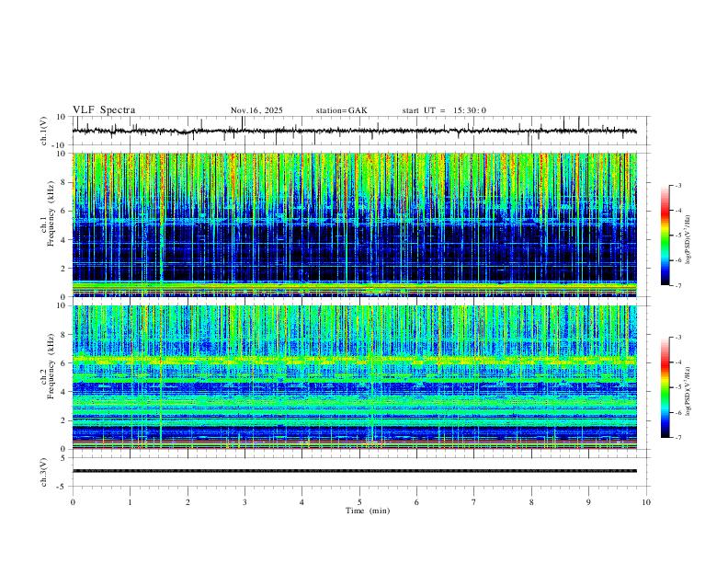728x563 pixels.
Task: Click the "station=GAK" label
Action: 341,110
